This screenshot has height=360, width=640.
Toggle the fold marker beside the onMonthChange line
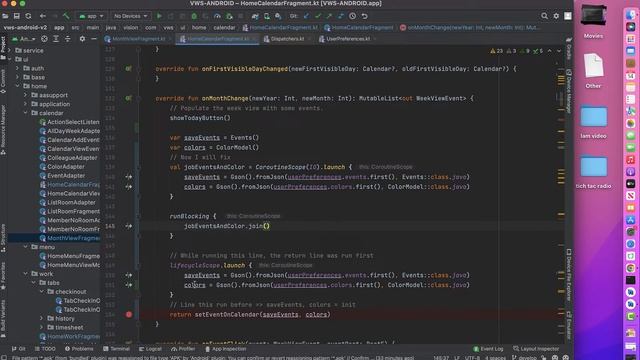click(138, 98)
